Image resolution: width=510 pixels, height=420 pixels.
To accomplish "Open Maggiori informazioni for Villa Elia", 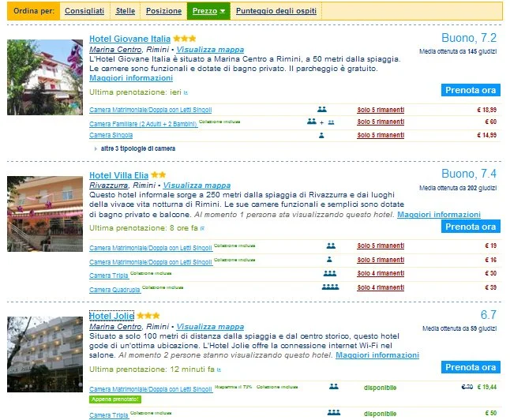I will click(439, 215).
